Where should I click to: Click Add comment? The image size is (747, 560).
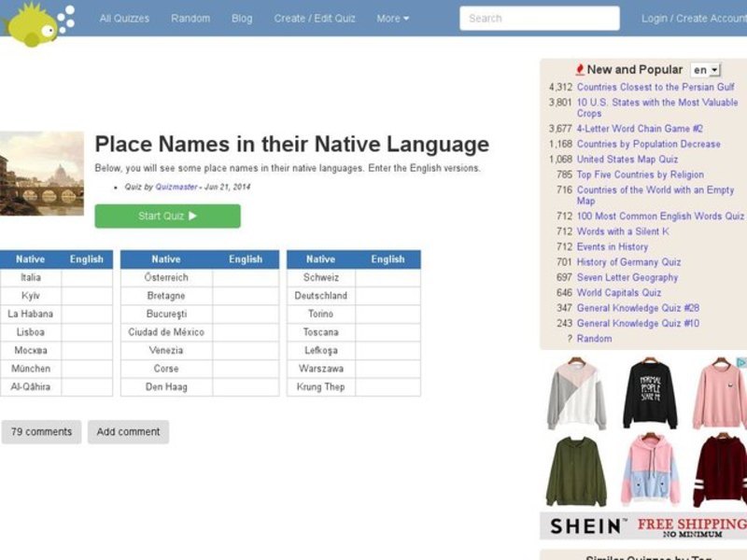tap(128, 431)
